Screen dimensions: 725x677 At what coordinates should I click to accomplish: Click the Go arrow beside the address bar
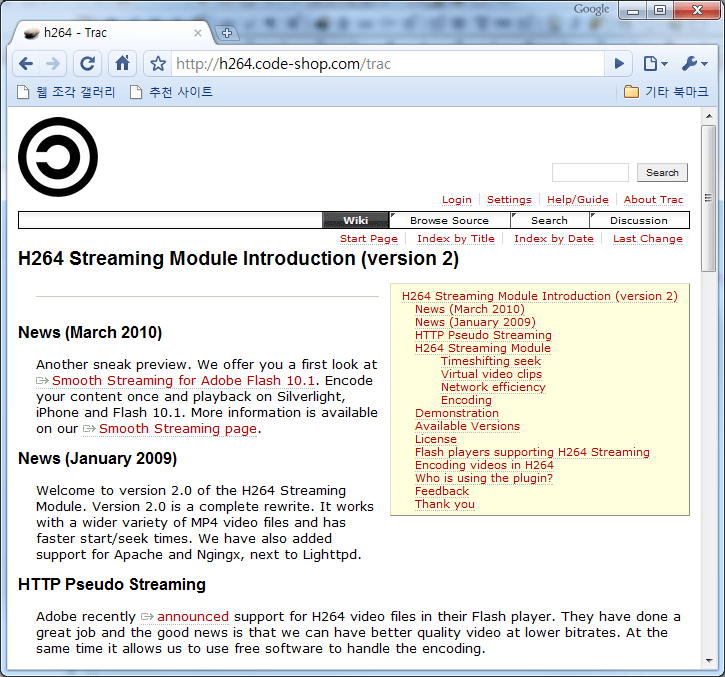point(619,63)
